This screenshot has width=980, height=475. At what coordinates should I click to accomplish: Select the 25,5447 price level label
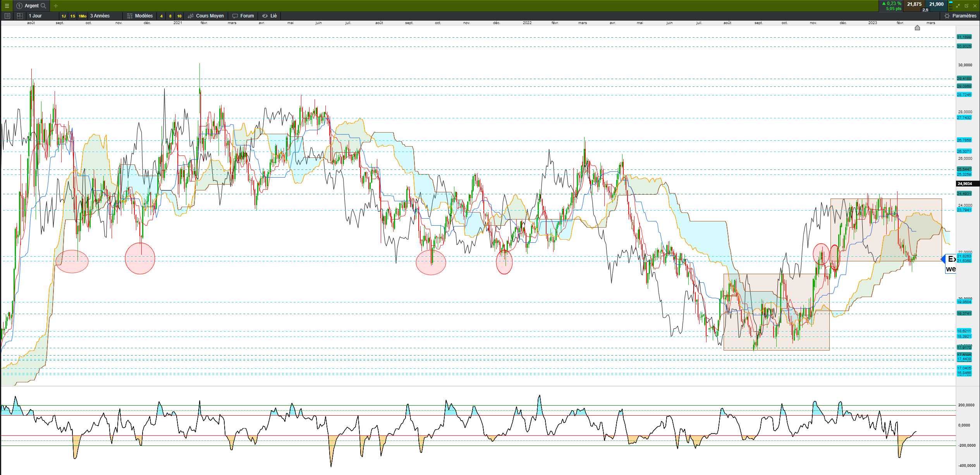point(964,169)
